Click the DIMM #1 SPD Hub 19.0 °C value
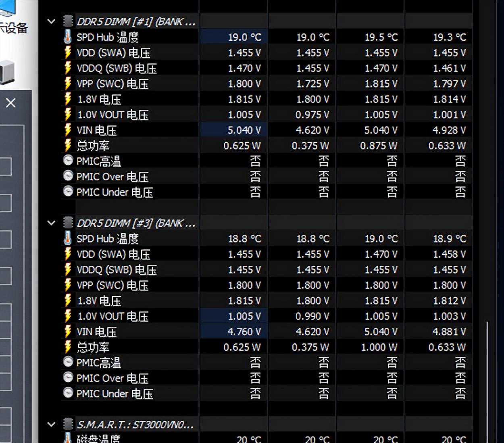Image resolution: width=504 pixels, height=443 pixels. pyautogui.click(x=245, y=37)
